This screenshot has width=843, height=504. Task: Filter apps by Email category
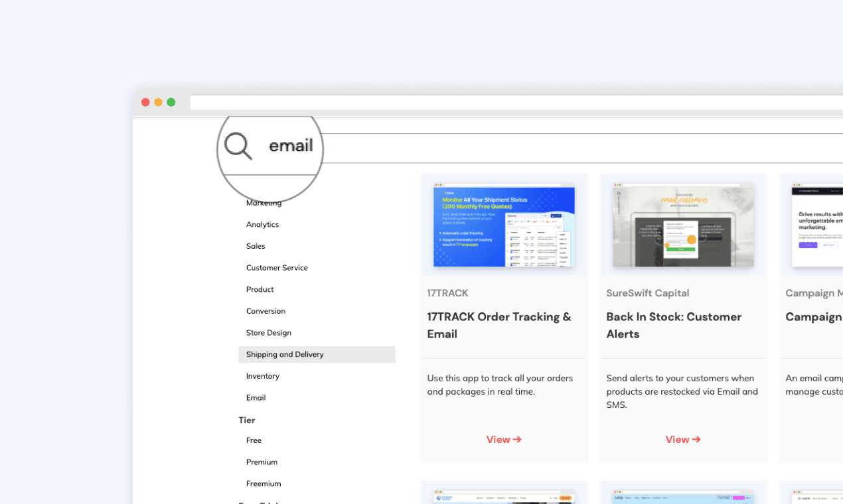[x=256, y=398]
